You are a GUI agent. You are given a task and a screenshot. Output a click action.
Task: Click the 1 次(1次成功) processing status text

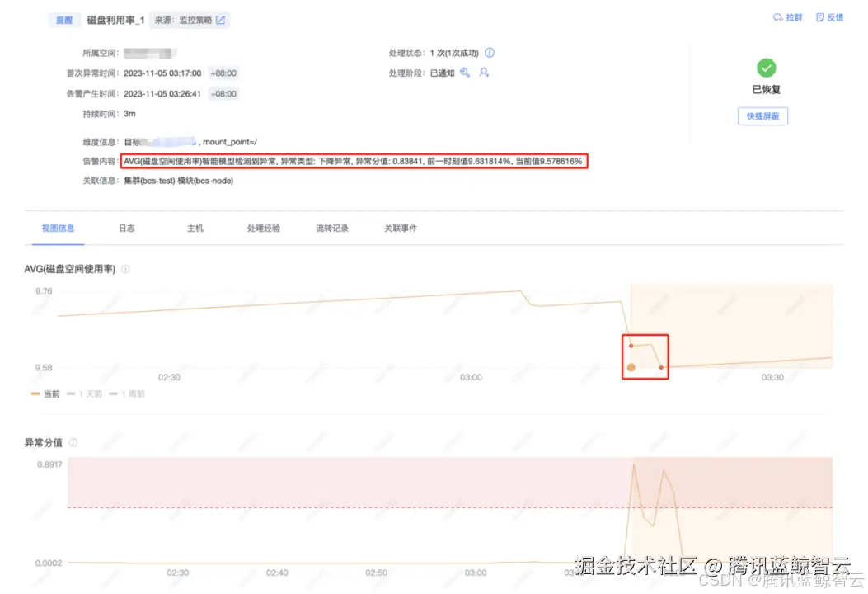[x=454, y=53]
